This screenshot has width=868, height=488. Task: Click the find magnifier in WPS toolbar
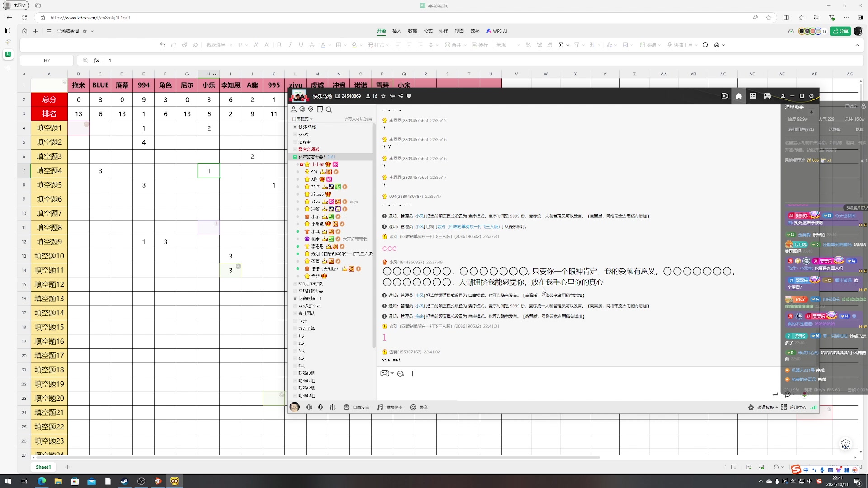click(x=705, y=45)
